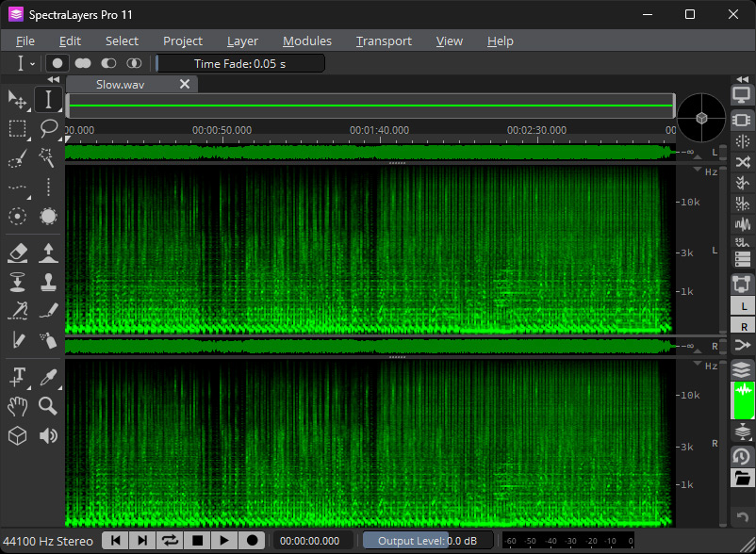Open the Modules menu

coord(306,41)
